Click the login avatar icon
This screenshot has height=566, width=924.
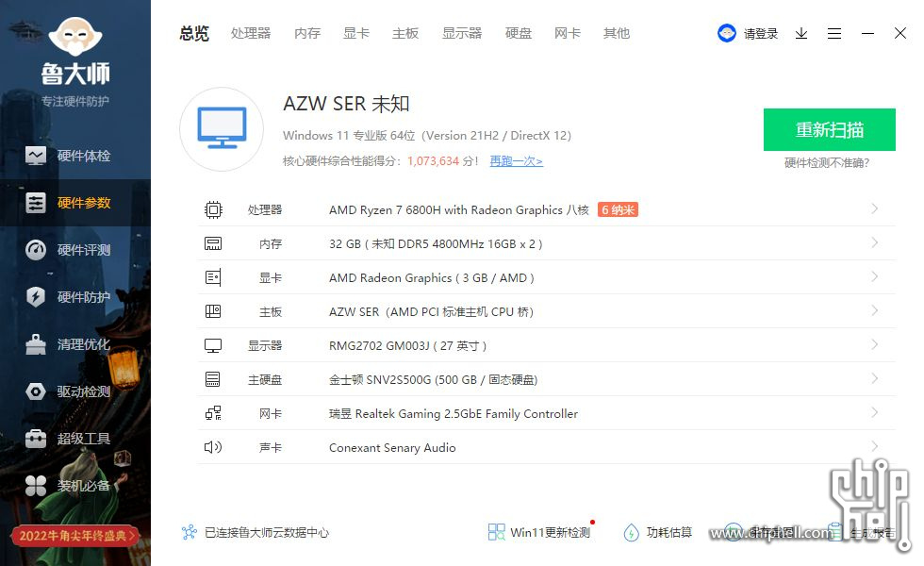click(x=727, y=33)
